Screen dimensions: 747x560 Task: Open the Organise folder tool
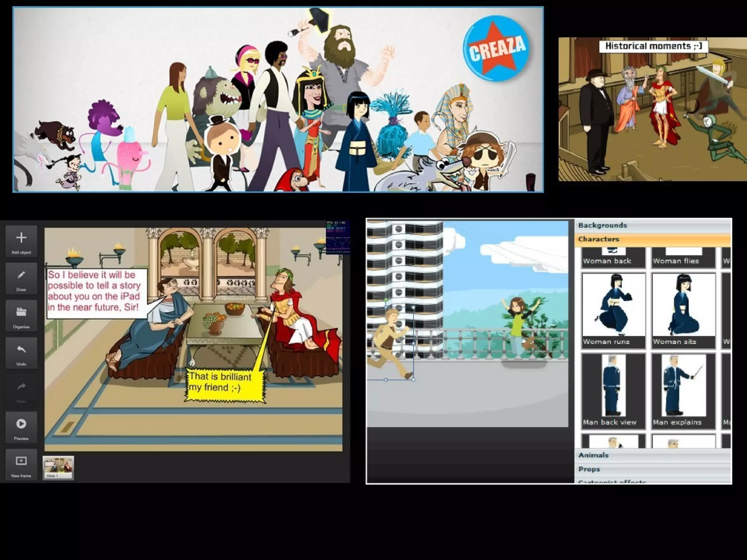click(21, 313)
